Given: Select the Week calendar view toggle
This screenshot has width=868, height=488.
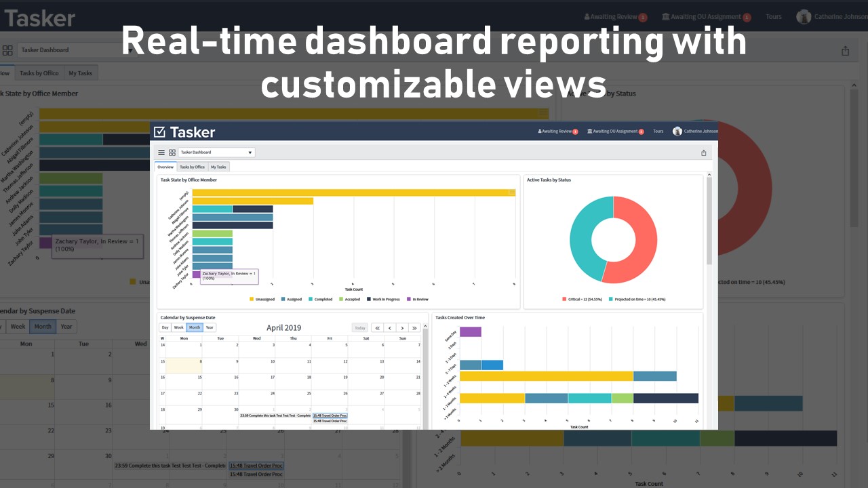Looking at the screenshot, I should tap(180, 327).
